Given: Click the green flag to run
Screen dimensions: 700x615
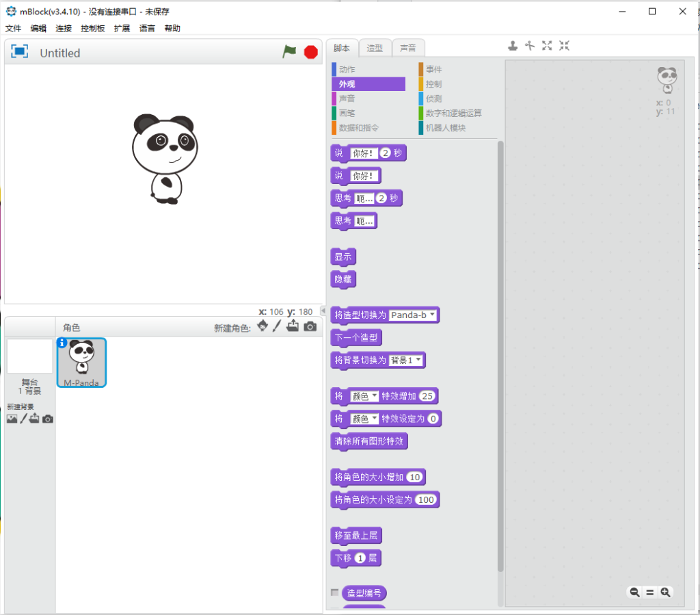Looking at the screenshot, I should [x=290, y=52].
